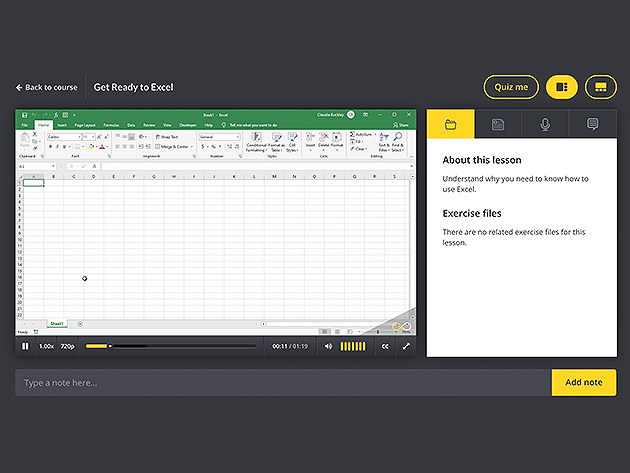Switch to the theater layout button
630x473 pixels.
click(601, 87)
